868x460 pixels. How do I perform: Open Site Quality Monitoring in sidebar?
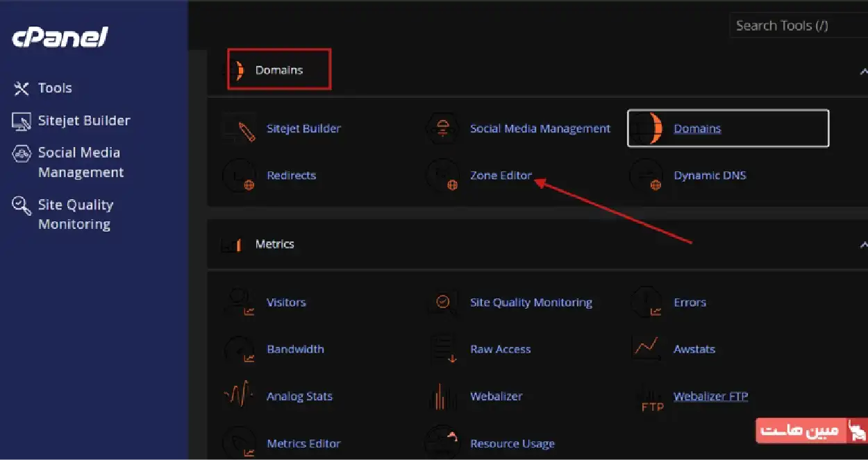point(62,214)
